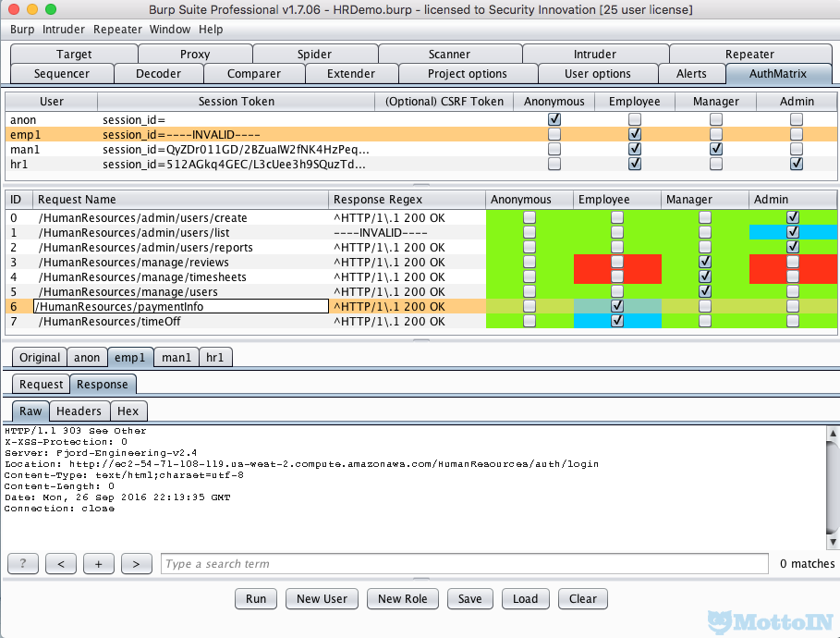Screen dimensions: 840x638
Task: Open the Window menu
Action: pyautogui.click(x=170, y=30)
